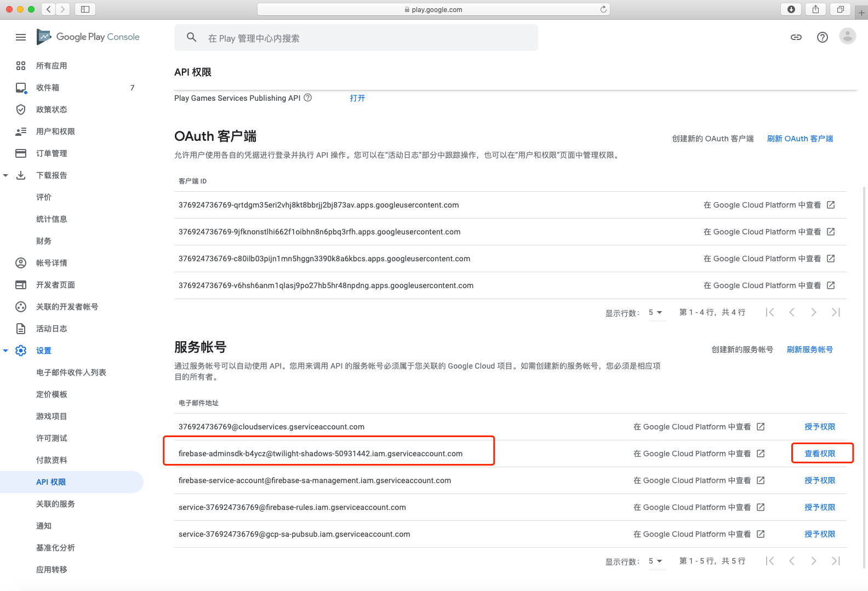Select the firebase-adminsdk-b4ycz email address text
The height and width of the screenshot is (591, 868).
point(321,454)
